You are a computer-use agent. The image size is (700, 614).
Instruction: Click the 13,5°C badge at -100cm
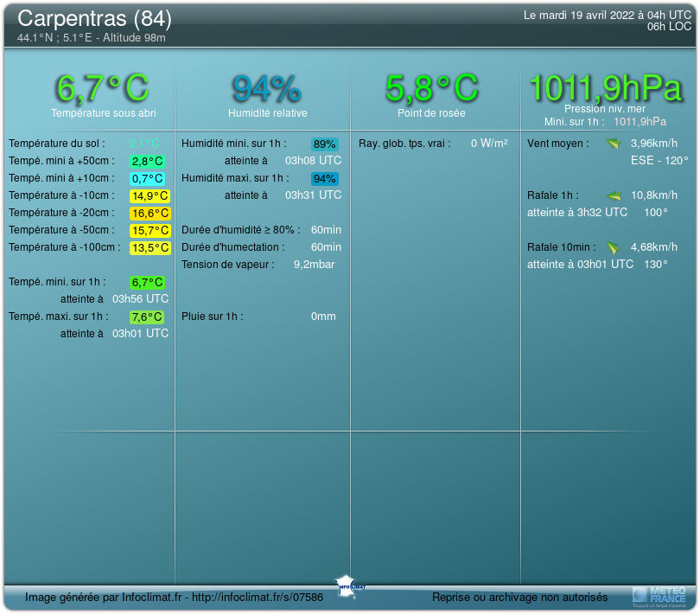(x=150, y=247)
